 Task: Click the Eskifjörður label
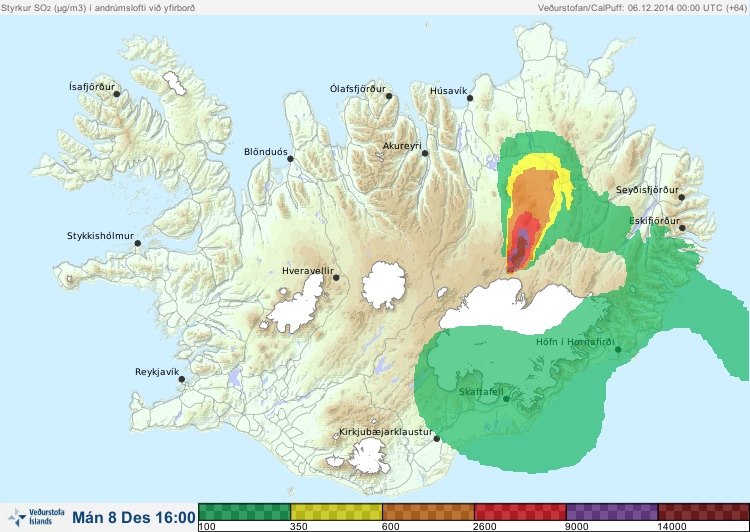(x=654, y=221)
